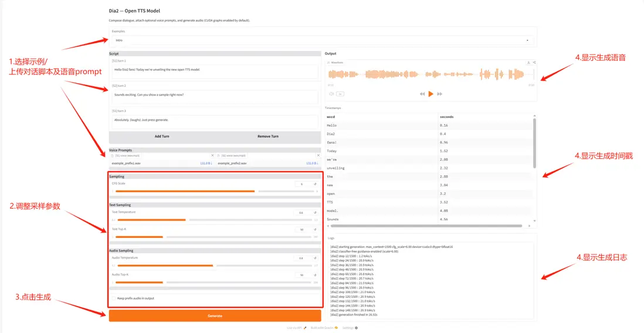Click the S1 turn 3 script textbox
The image size is (644, 333).
[215, 122]
